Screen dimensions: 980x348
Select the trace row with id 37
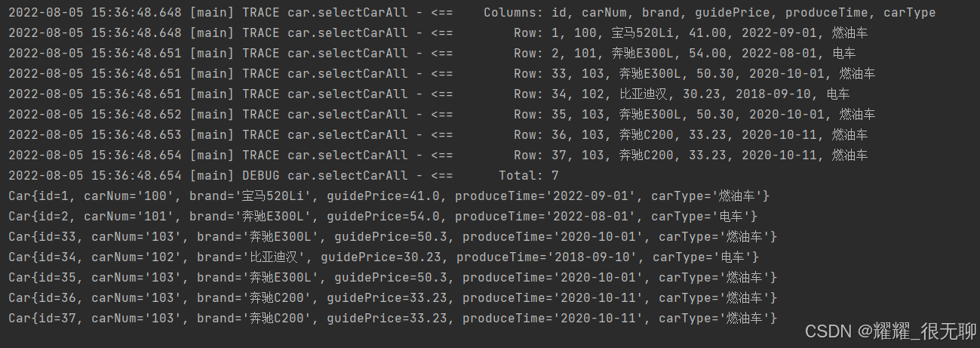(x=438, y=156)
